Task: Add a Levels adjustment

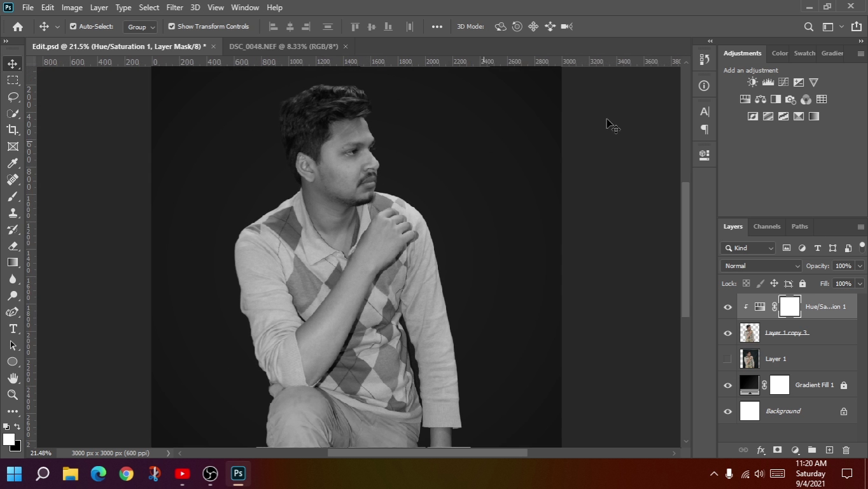Action: [768, 82]
